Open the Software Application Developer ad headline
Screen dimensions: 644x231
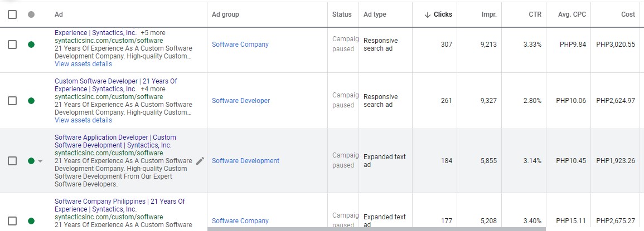[x=115, y=141]
